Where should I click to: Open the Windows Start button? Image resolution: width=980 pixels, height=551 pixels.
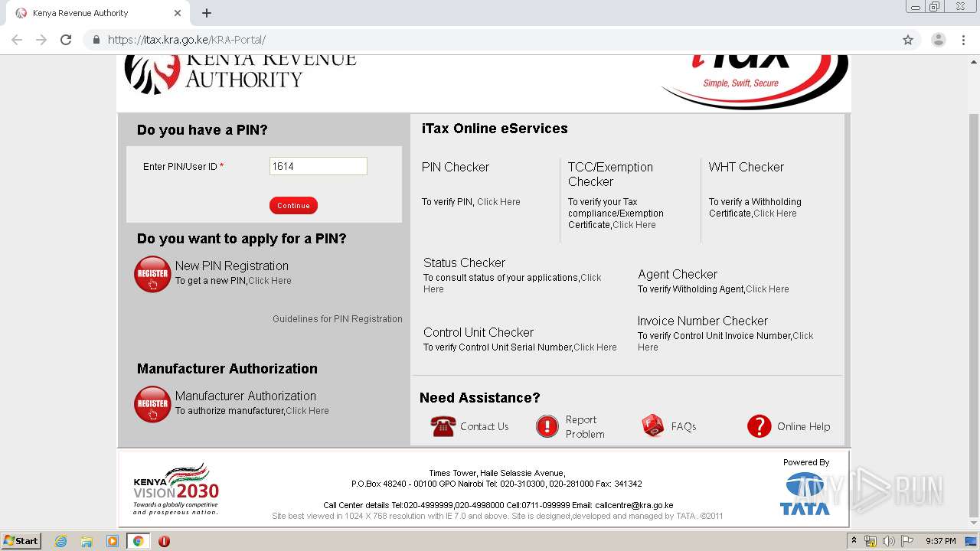click(x=21, y=541)
